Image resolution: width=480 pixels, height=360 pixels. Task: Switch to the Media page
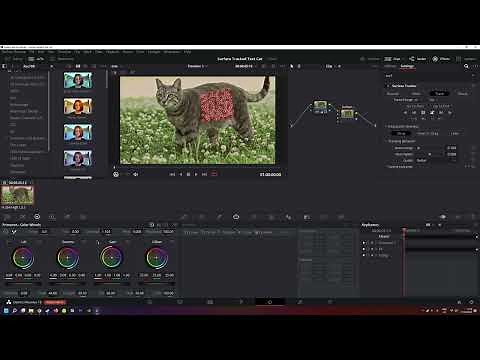[x=150, y=302]
